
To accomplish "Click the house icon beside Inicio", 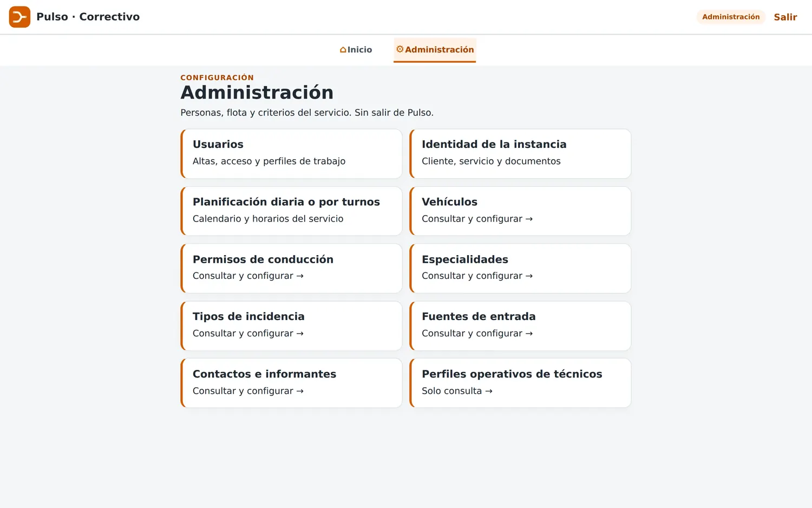I will tap(343, 50).
